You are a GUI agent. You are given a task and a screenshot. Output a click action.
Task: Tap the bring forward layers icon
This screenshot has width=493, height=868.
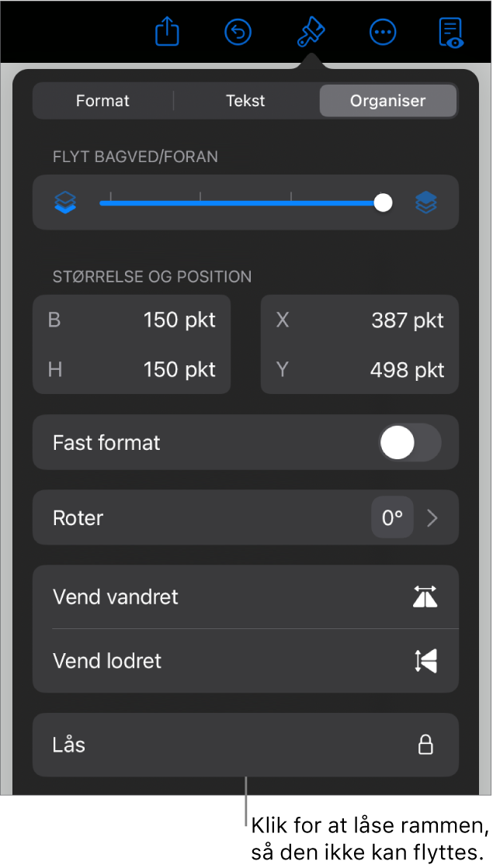426,202
